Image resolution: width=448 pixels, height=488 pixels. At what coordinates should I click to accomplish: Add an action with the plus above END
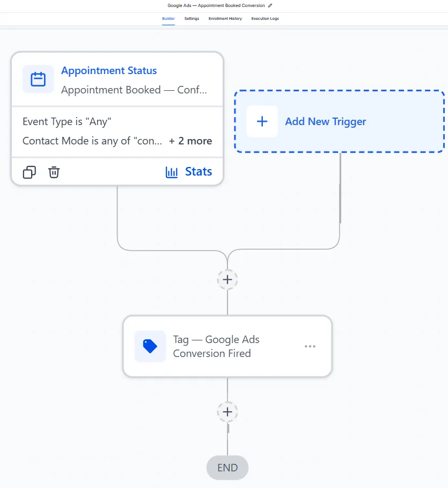coord(227,412)
